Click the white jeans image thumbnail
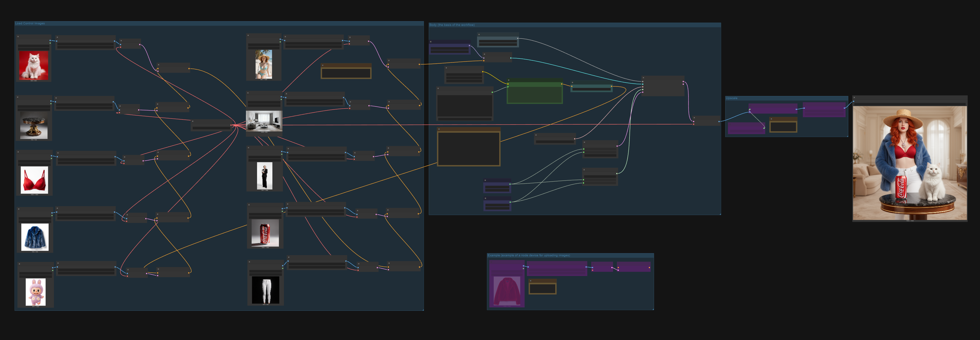The height and width of the screenshot is (340, 980). click(x=266, y=290)
